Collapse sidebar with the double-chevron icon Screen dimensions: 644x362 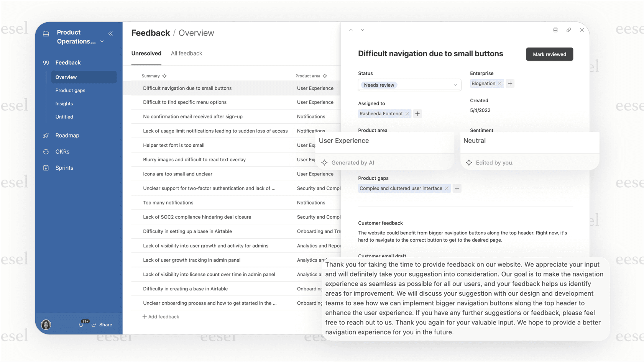pos(110,33)
